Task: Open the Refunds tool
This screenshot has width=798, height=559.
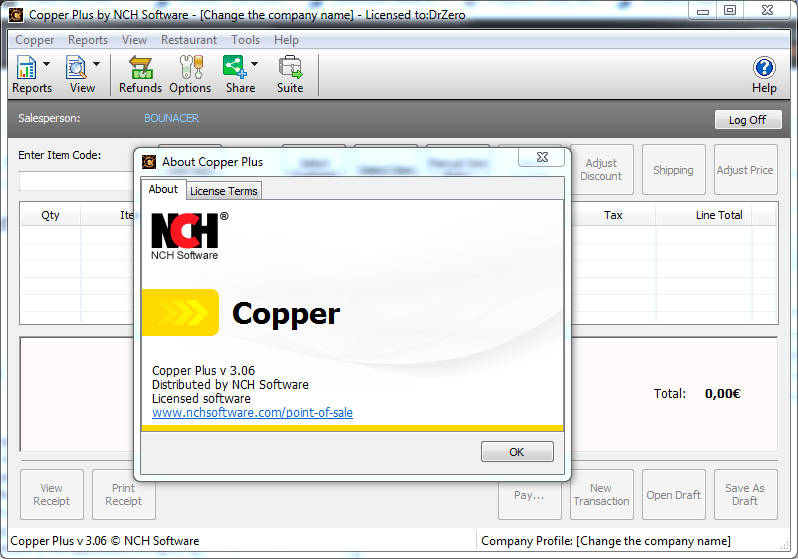Action: click(140, 75)
